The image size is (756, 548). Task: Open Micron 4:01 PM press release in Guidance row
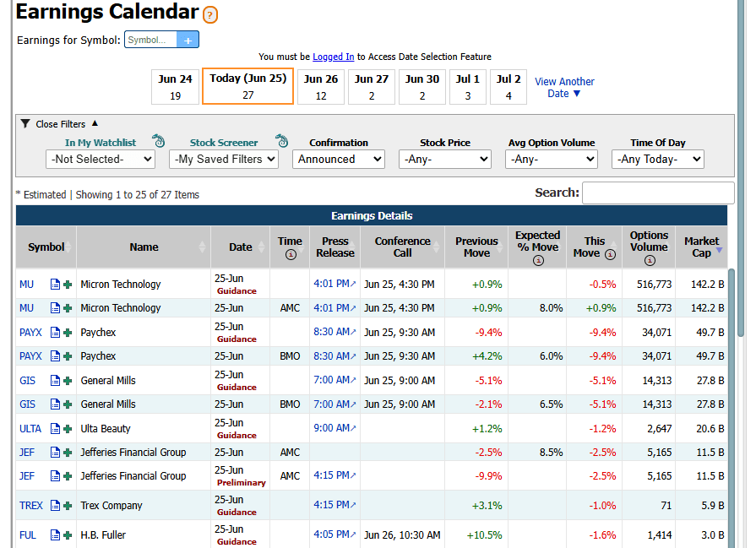(x=334, y=284)
